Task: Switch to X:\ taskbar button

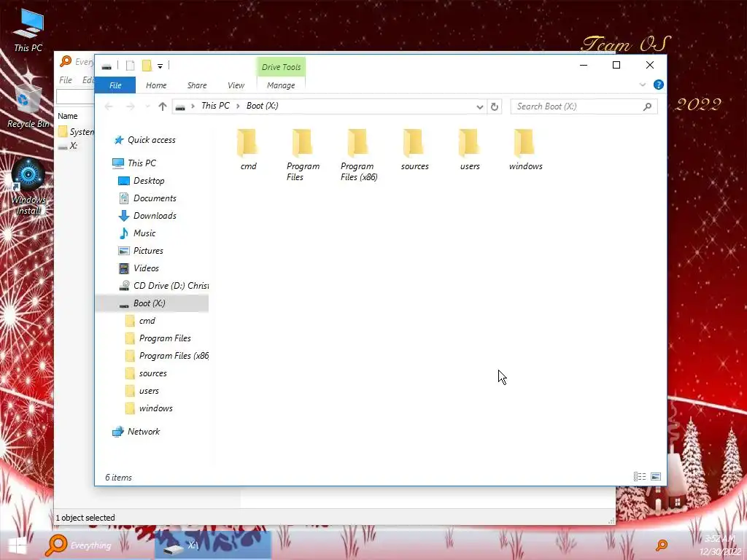Action: click(213, 545)
